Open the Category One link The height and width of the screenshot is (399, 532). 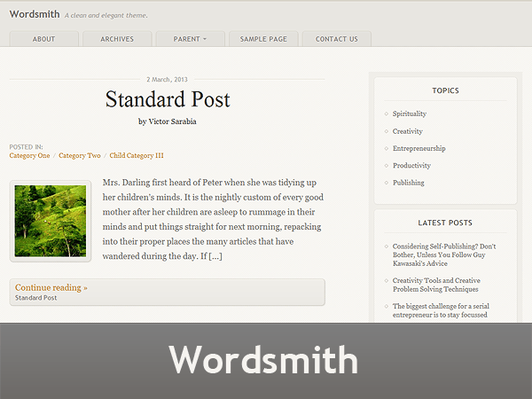29,155
